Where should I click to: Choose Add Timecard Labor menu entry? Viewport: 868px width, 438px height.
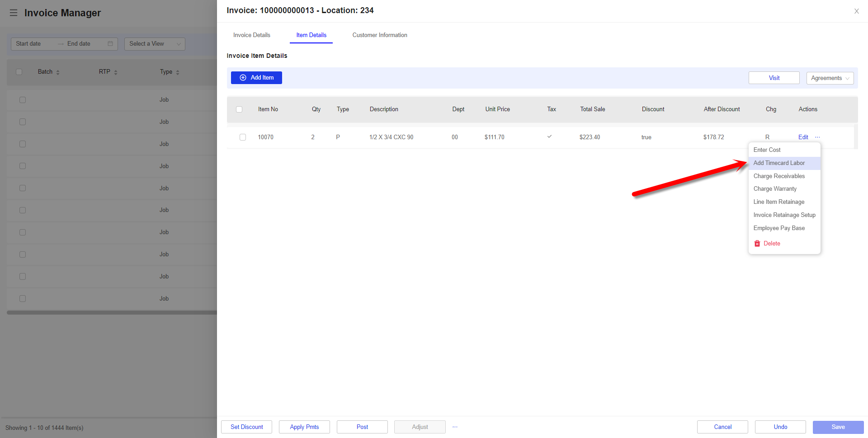click(x=784, y=163)
